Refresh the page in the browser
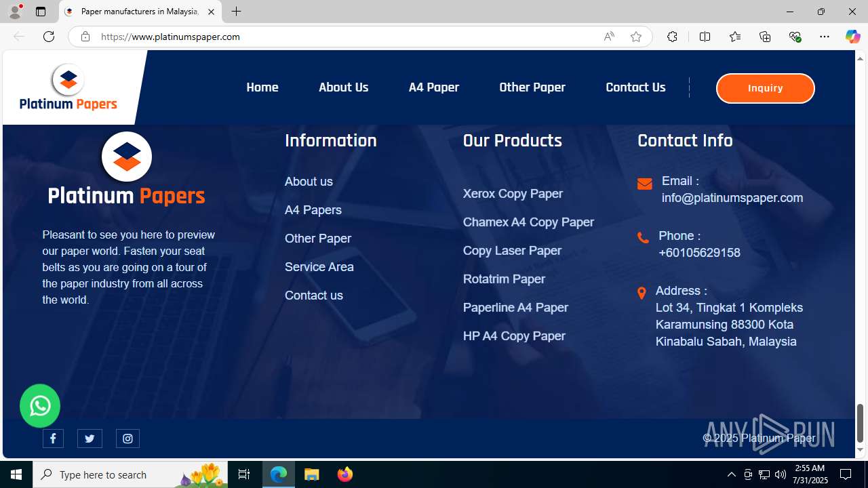 click(x=49, y=37)
